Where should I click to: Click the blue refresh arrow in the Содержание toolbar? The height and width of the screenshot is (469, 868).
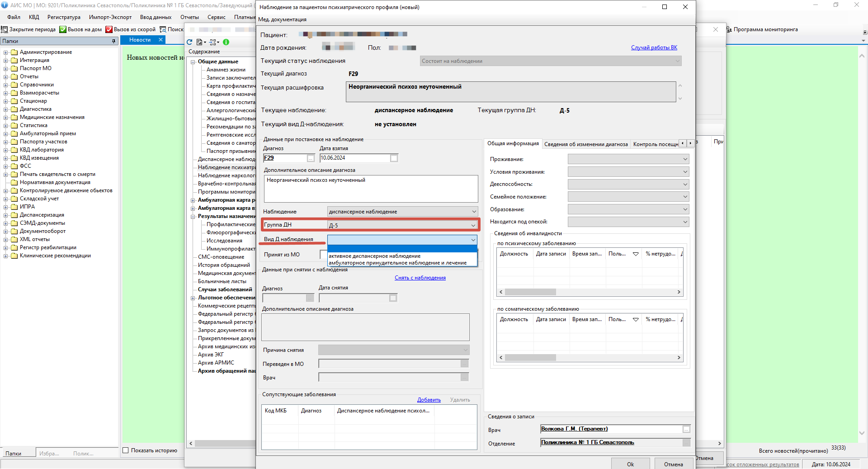point(189,42)
